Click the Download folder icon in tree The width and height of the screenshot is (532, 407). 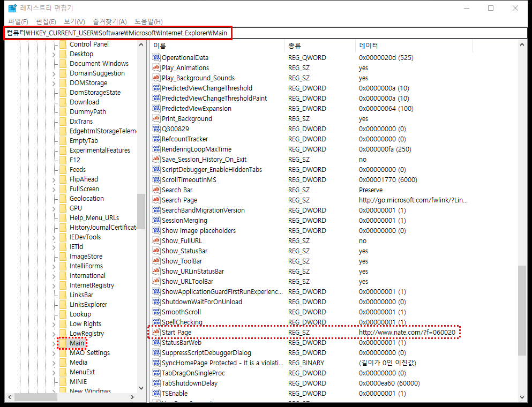[63, 102]
